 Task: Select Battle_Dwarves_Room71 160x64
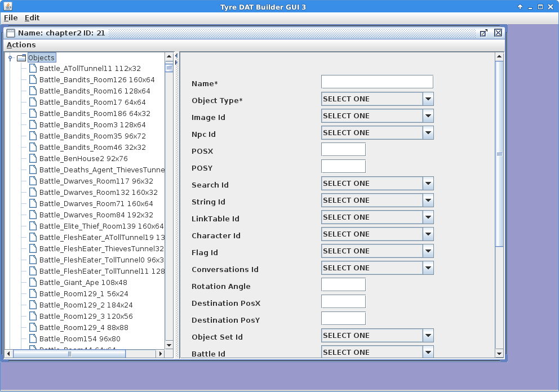click(96, 204)
